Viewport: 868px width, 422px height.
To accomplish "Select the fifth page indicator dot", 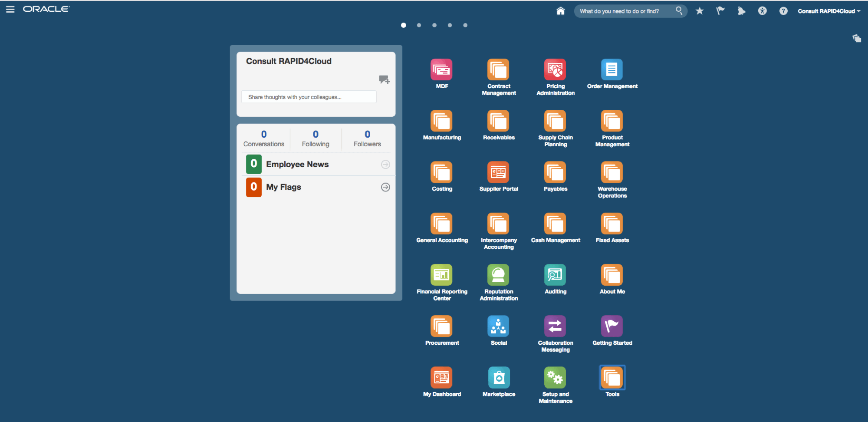I will tap(465, 25).
